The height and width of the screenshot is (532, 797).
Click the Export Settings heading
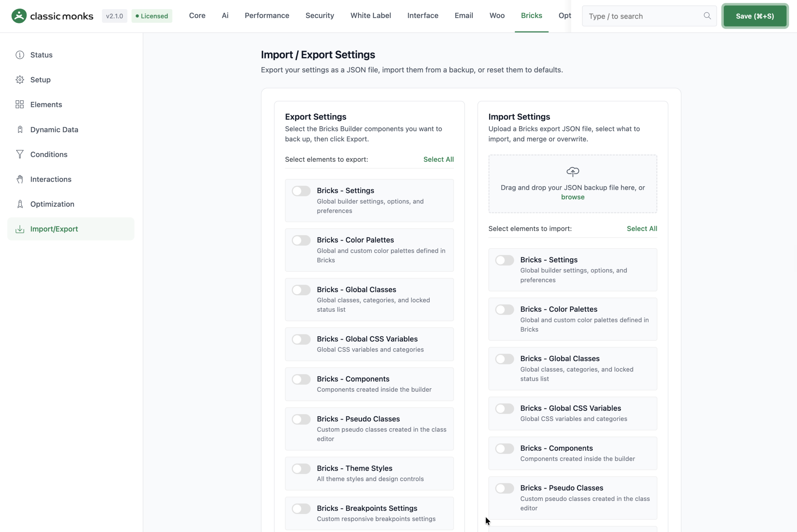click(x=315, y=117)
